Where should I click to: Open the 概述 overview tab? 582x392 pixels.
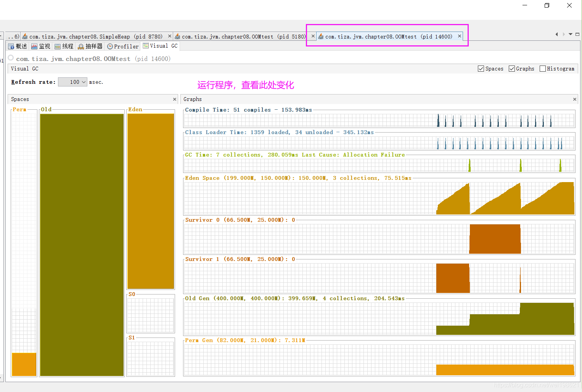(x=18, y=46)
